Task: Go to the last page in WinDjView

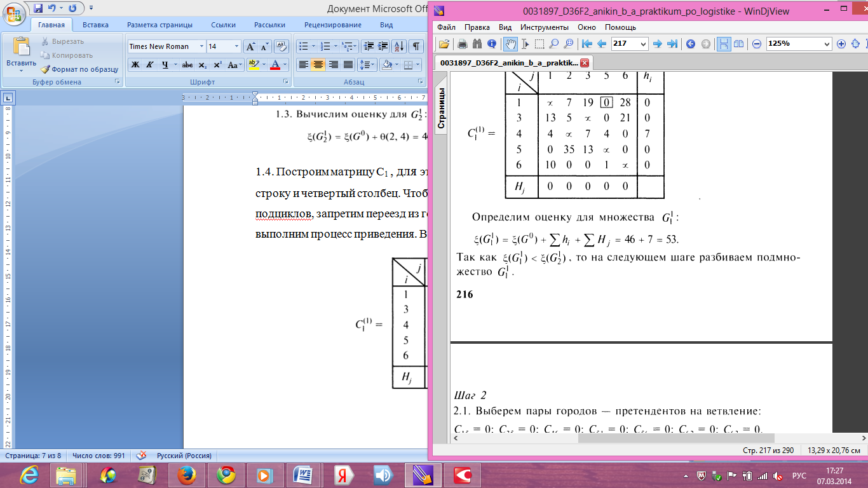Action: click(672, 44)
